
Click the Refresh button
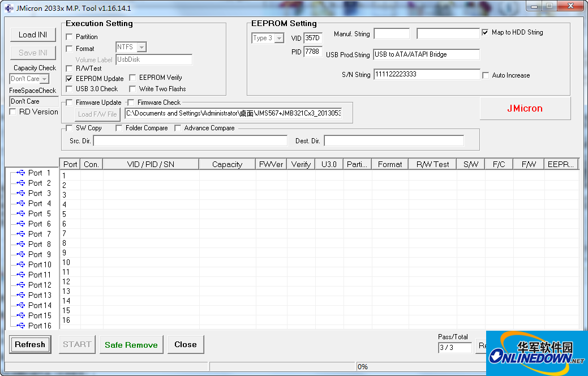coord(30,344)
